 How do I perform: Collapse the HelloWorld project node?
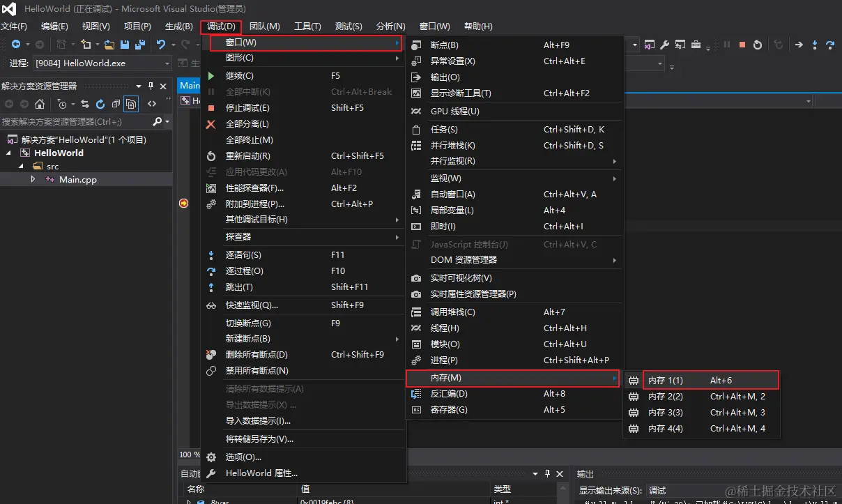(9, 153)
